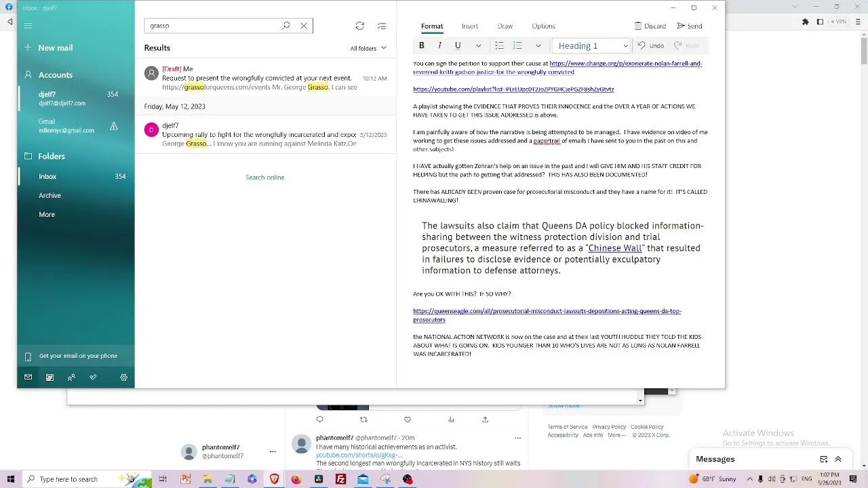Image resolution: width=868 pixels, height=488 pixels.
Task: Select the djelf7 account
Action: (x=76, y=98)
